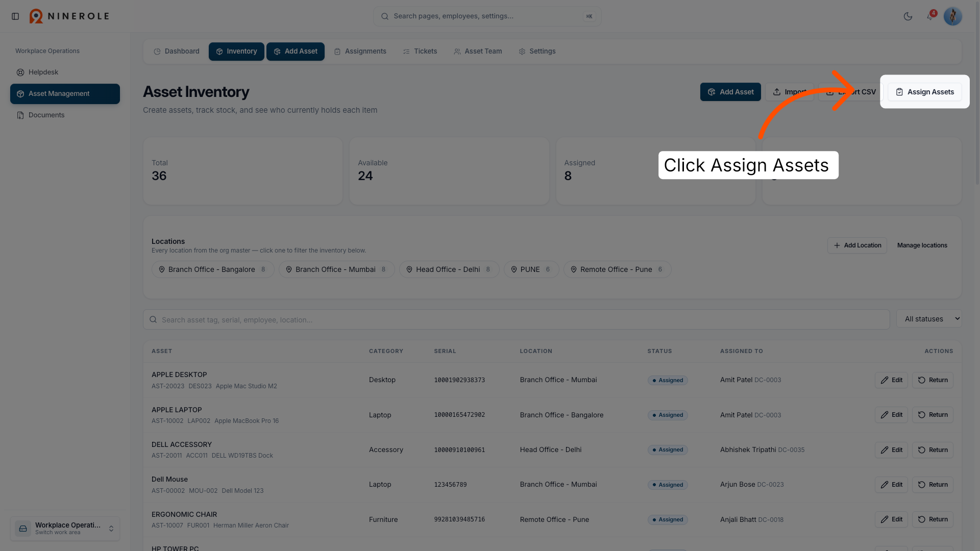Open the user profile avatar
This screenshot has width=980, height=551.
pyautogui.click(x=952, y=16)
